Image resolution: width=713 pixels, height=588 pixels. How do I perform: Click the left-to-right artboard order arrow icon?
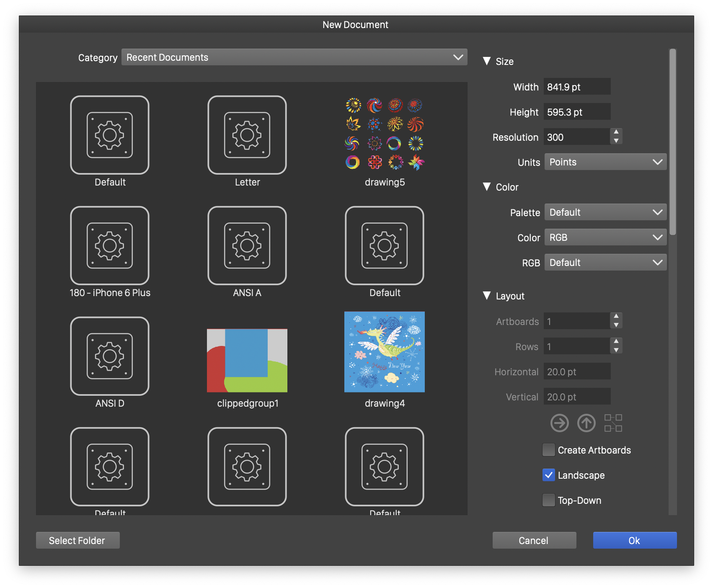tap(559, 423)
